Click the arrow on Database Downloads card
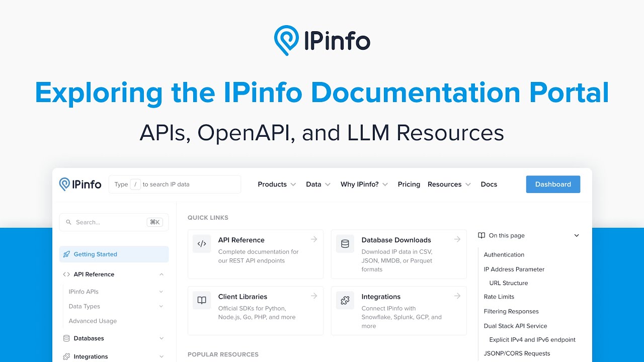The width and height of the screenshot is (644, 362). click(457, 239)
